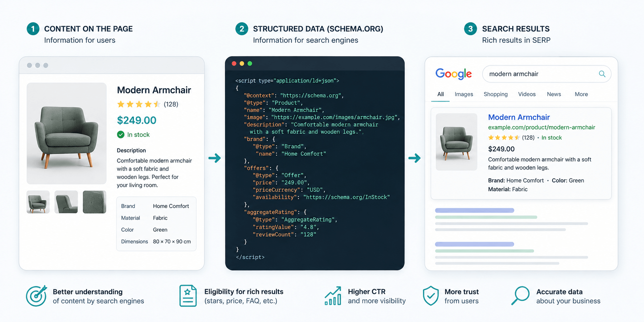Click the Fabric value in the Material row
Viewport: 644px width, 322px height.
click(x=160, y=218)
